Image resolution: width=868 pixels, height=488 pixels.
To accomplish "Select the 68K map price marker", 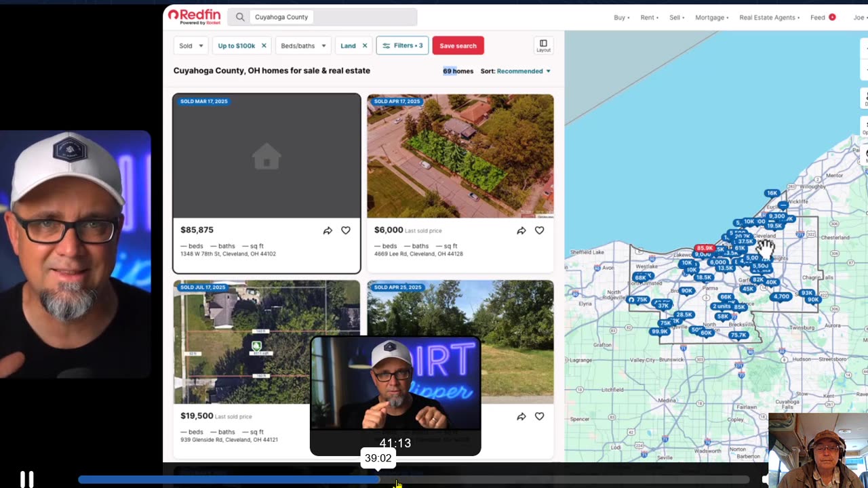I will [x=640, y=277].
